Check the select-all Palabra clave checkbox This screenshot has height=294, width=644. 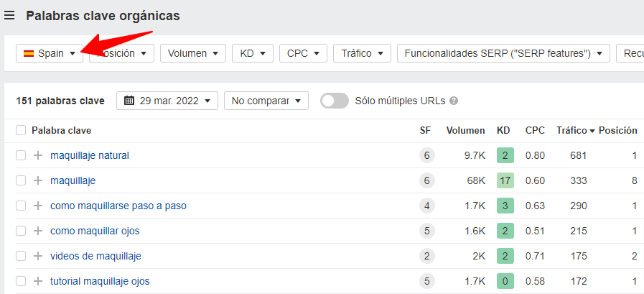click(x=21, y=131)
